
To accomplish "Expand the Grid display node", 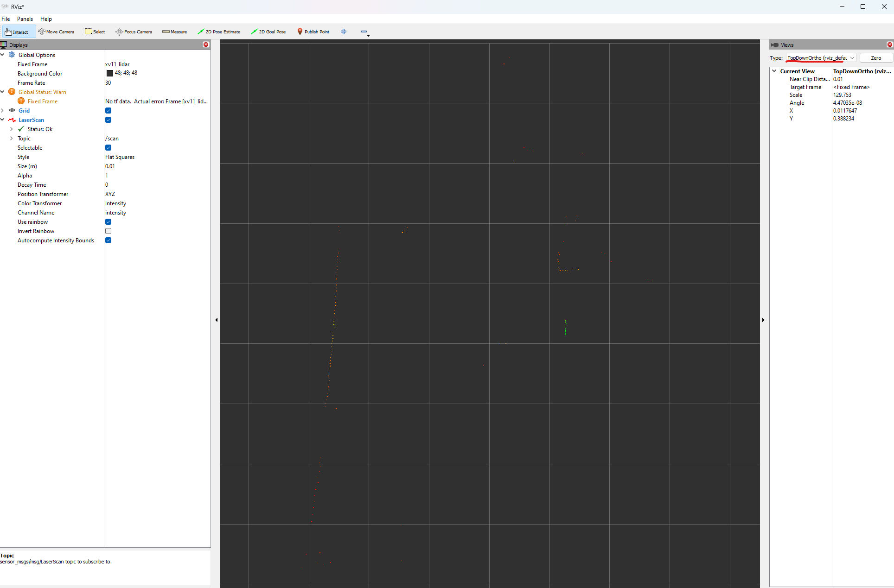I will (3, 110).
